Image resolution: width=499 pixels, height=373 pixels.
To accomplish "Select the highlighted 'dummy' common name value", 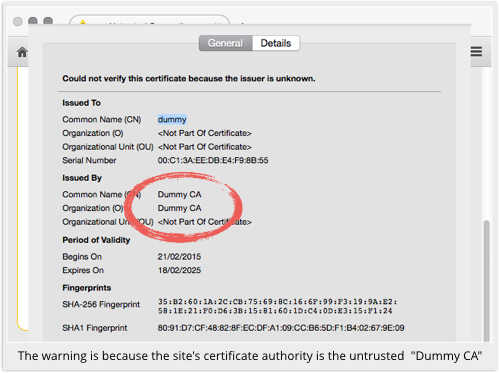I will (172, 119).
